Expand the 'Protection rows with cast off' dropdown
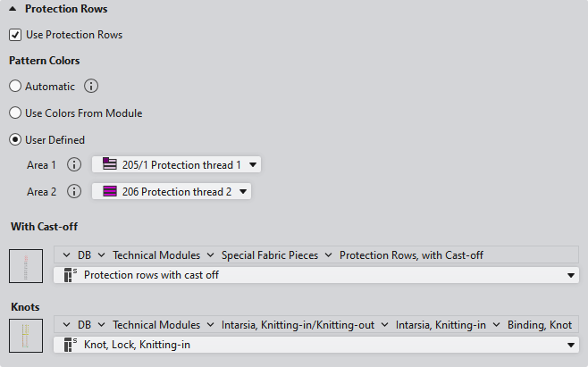 pos(571,276)
